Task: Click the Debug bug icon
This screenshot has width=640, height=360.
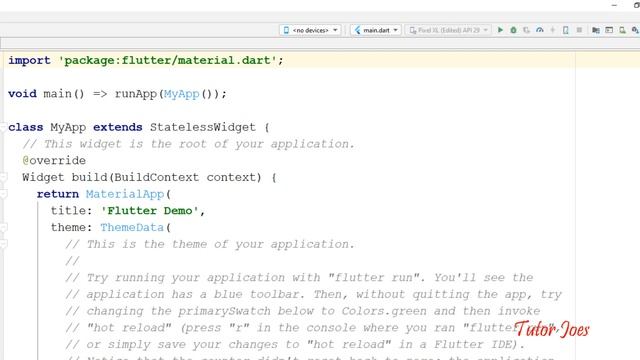Action: pos(513,30)
